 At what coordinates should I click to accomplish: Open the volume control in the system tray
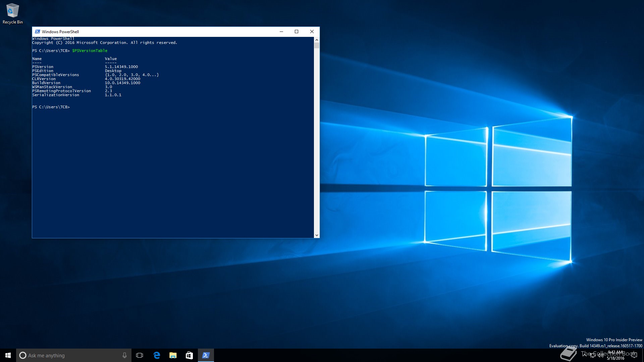click(x=600, y=356)
